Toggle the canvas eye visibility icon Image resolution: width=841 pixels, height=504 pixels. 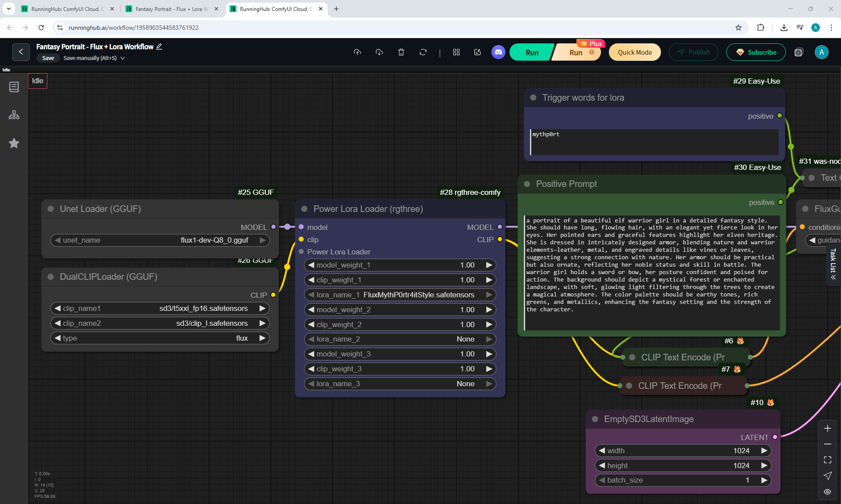827,492
